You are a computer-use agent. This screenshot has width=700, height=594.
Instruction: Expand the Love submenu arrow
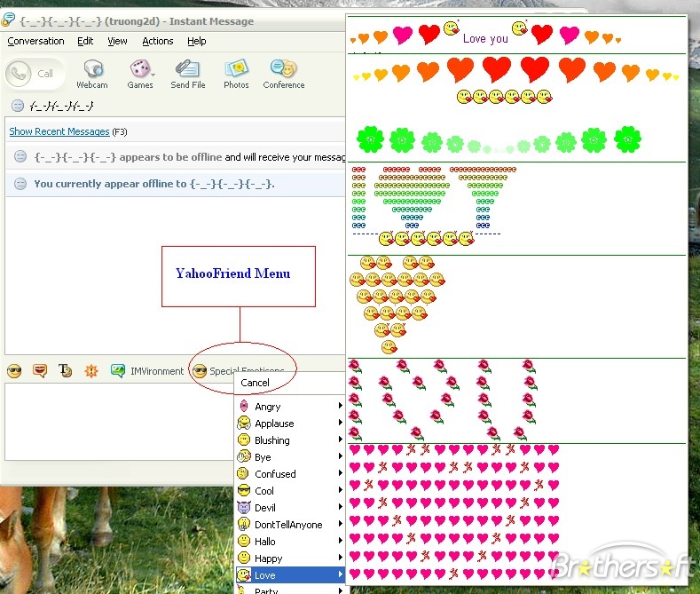[340, 574]
